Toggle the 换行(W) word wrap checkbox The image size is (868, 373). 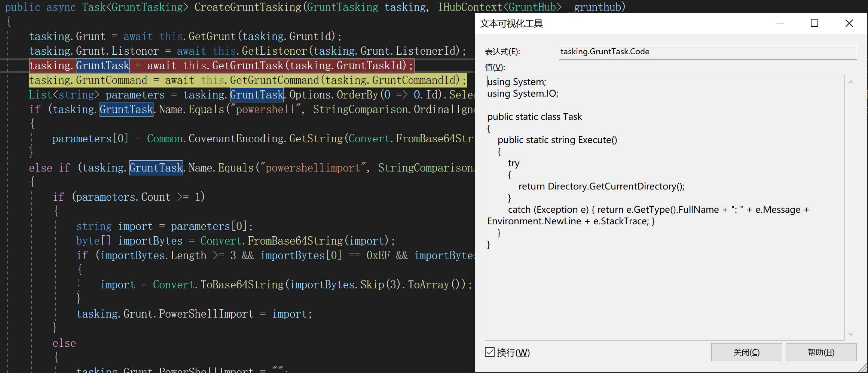point(490,352)
